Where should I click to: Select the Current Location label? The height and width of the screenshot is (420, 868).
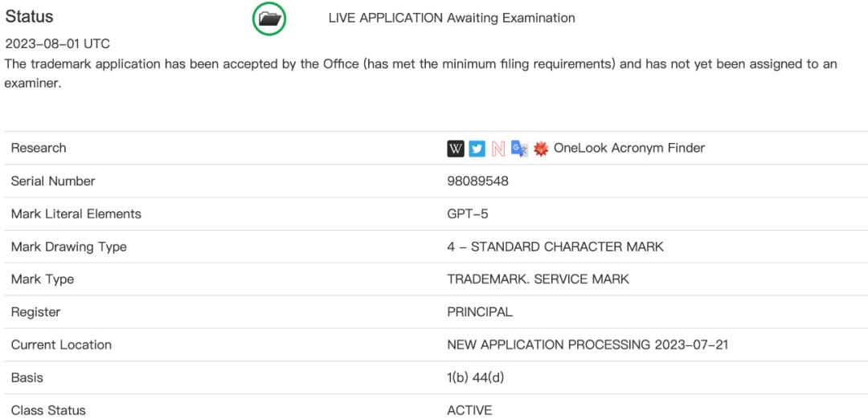click(x=61, y=345)
